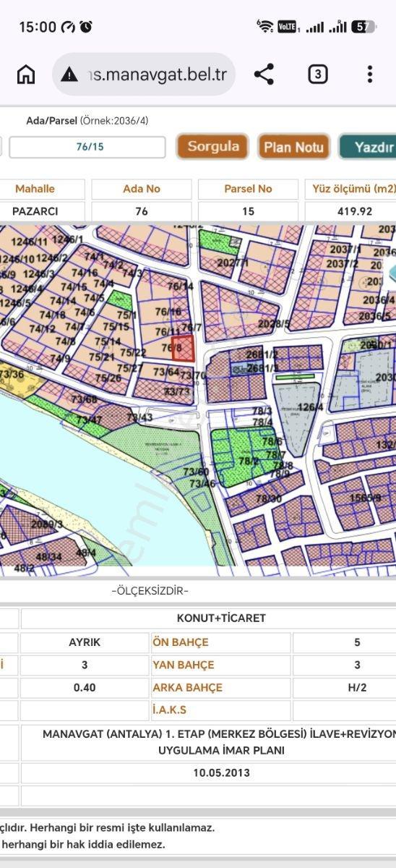Image resolution: width=396 pixels, height=868 pixels.
Task: Tap the manavgat.bel.tr address bar
Action: tap(145, 74)
